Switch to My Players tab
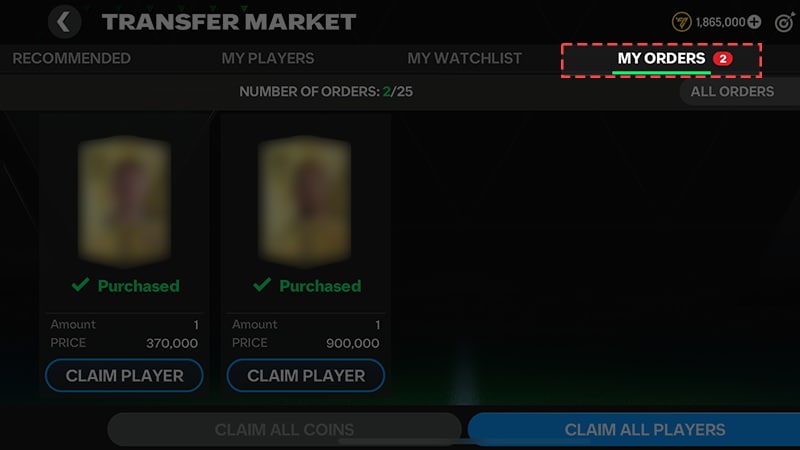Viewport: 800px width, 450px height. 268,58
